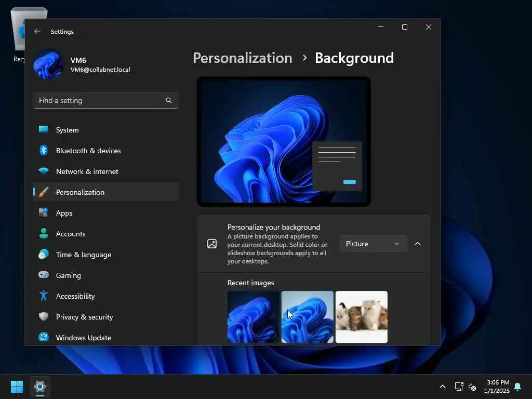The height and width of the screenshot is (399, 532).
Task: Click the Gaming controller icon
Action: [x=44, y=275]
